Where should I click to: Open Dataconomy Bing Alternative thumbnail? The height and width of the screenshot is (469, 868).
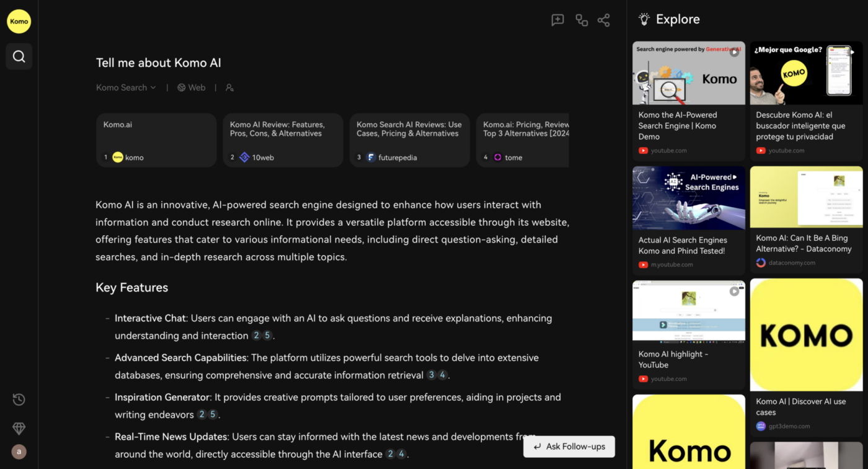tap(806, 197)
